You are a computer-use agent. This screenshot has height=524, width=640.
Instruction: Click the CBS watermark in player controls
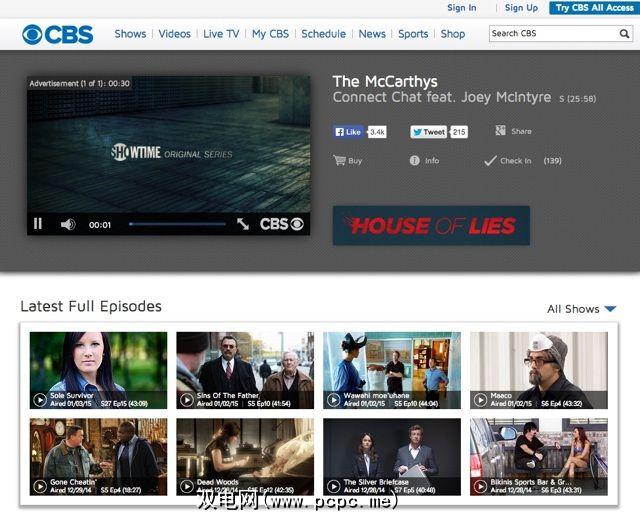pyautogui.click(x=282, y=224)
